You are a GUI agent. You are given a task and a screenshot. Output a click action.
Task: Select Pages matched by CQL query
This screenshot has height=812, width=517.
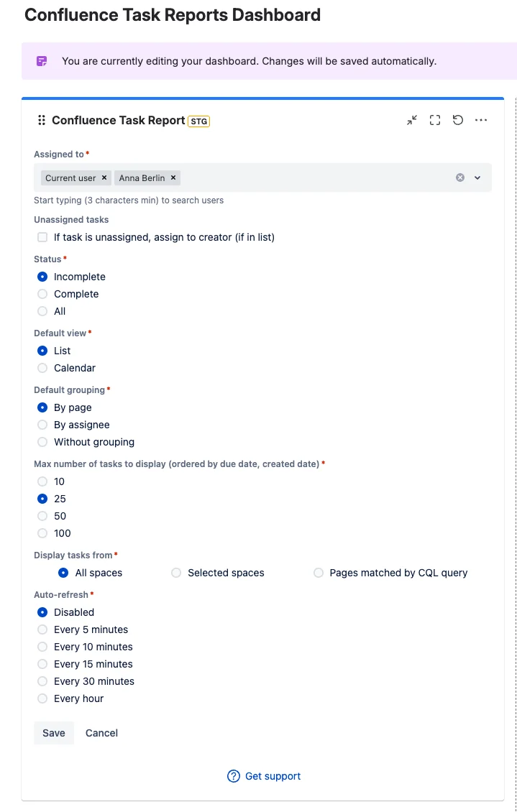pyautogui.click(x=319, y=573)
